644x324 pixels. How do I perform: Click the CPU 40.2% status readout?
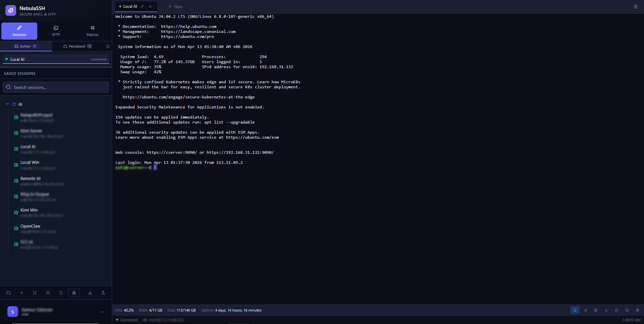[124, 310]
